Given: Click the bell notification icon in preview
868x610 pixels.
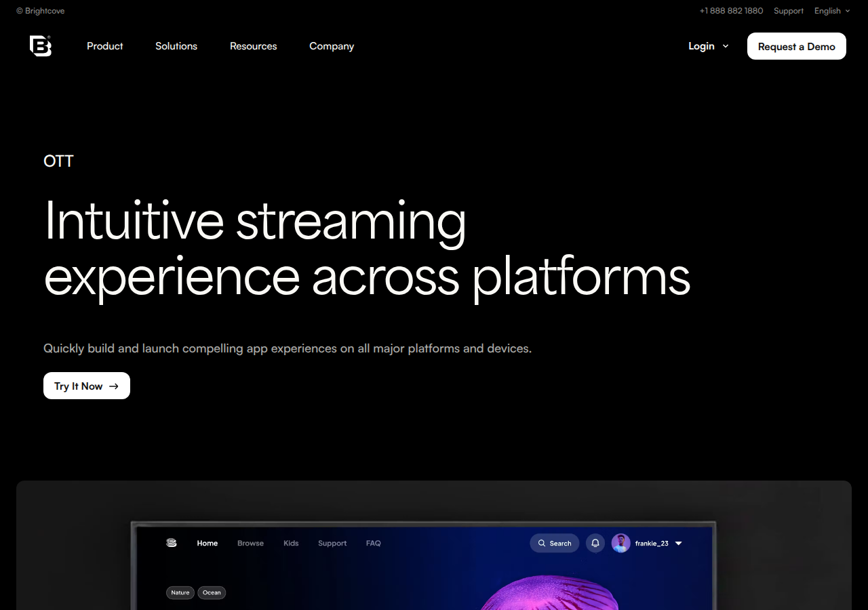Looking at the screenshot, I should (595, 543).
